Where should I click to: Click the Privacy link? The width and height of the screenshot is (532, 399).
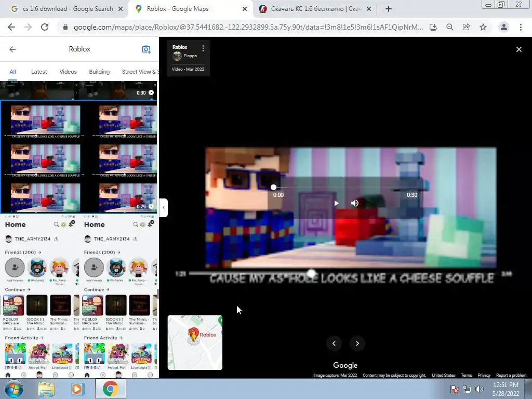(484, 375)
